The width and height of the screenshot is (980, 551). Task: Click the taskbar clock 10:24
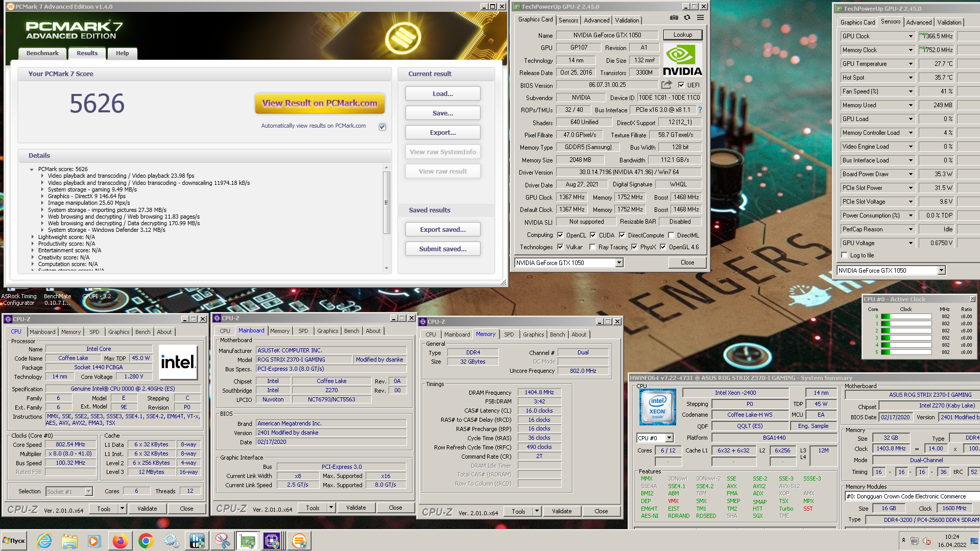click(x=952, y=537)
